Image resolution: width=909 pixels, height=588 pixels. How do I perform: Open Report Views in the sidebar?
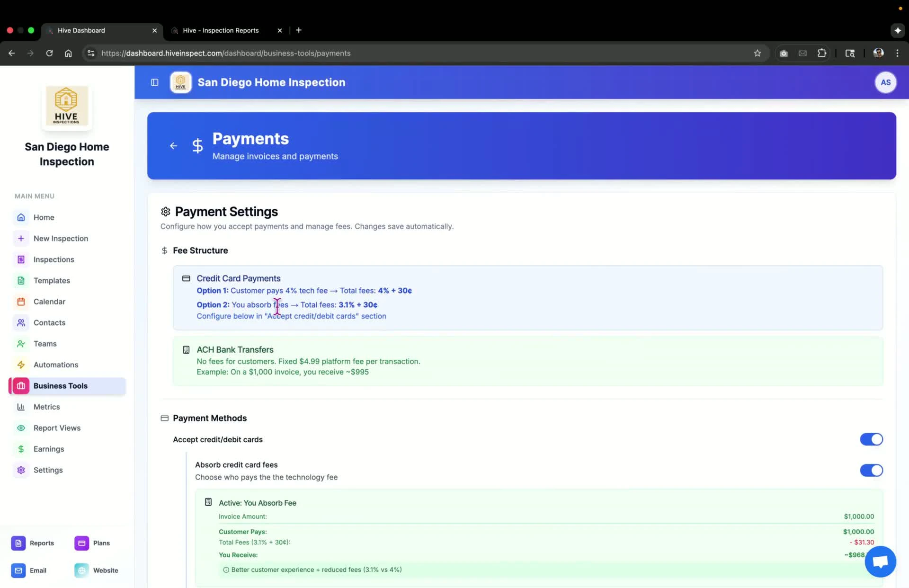(x=67, y=428)
